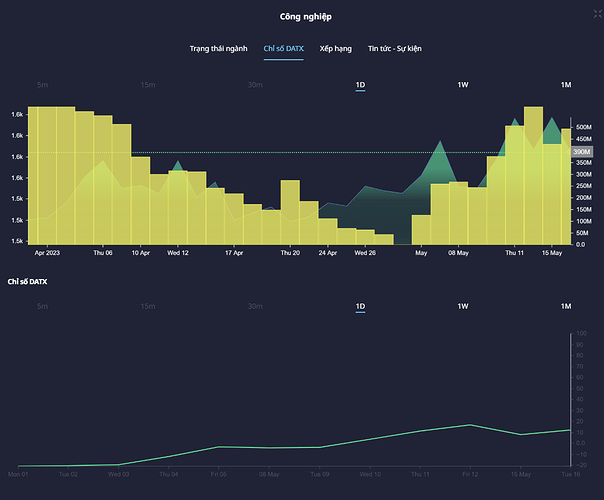604x500 pixels.
Task: Switch to the Chỉ số DATX tab
Action: (283, 48)
